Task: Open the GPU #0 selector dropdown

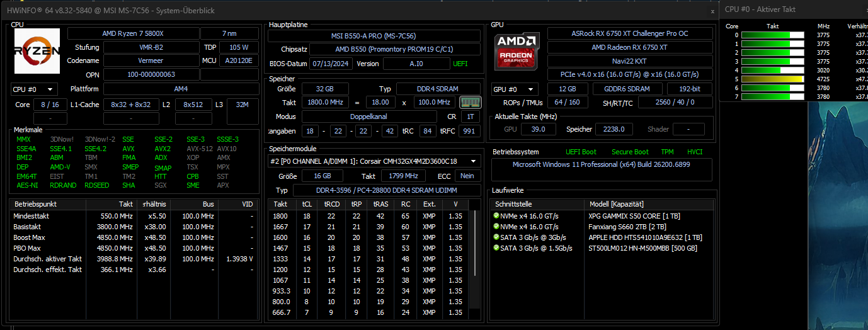Action: pyautogui.click(x=515, y=89)
